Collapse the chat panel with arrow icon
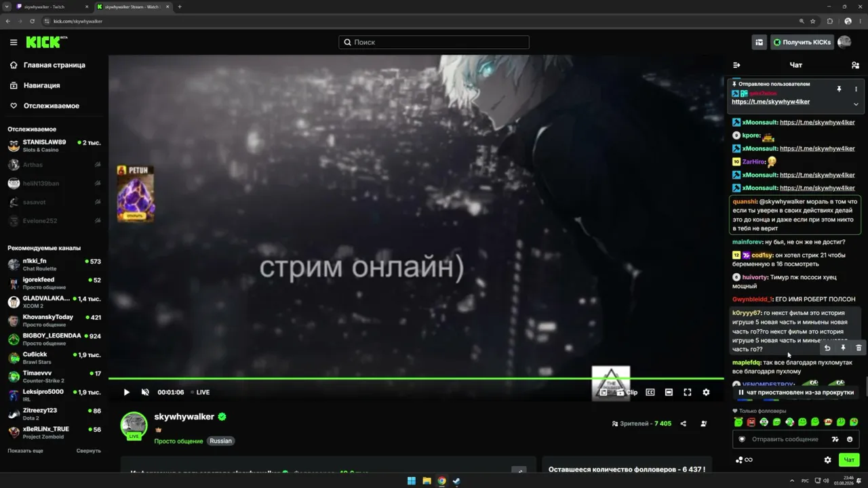The height and width of the screenshot is (488, 868). pyautogui.click(x=736, y=65)
